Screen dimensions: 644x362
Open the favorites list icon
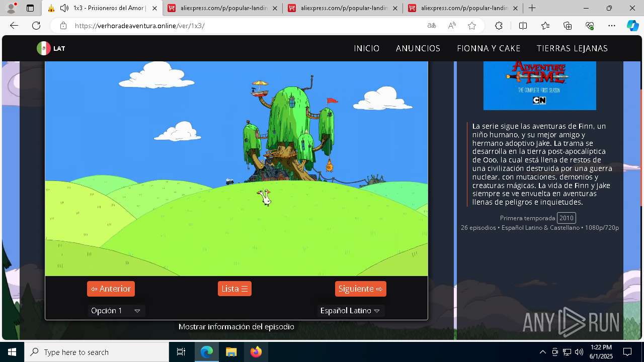click(545, 26)
